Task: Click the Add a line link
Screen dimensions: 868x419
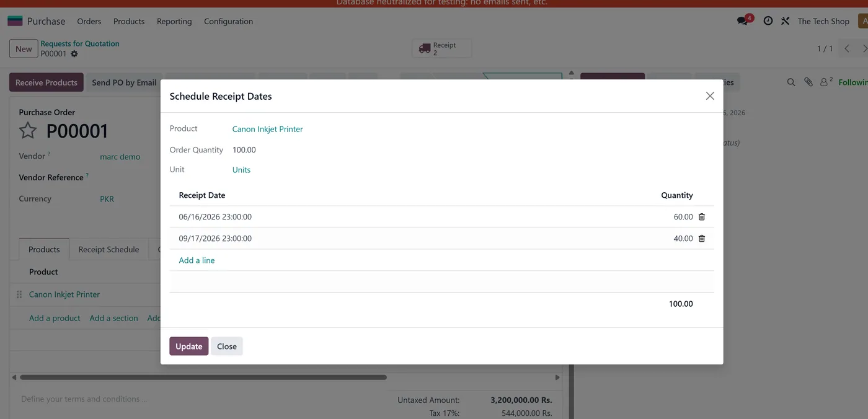Action: pos(197,260)
